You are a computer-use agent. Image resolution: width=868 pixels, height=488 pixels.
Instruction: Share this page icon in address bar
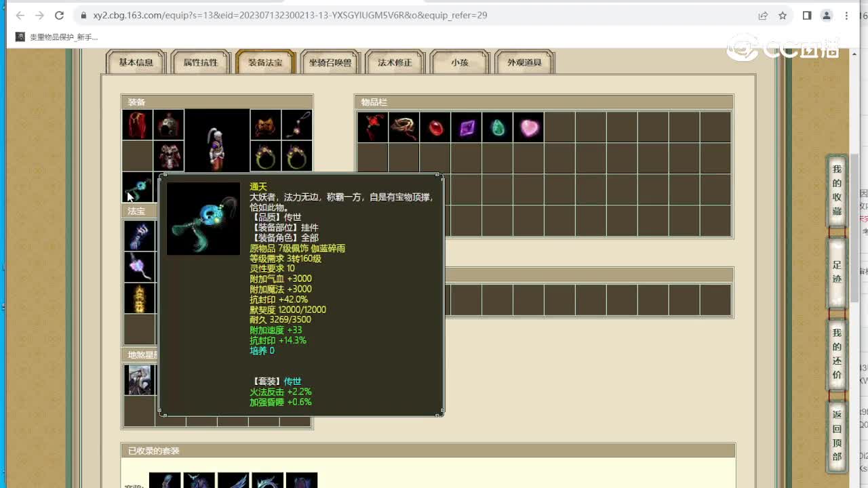(x=763, y=15)
